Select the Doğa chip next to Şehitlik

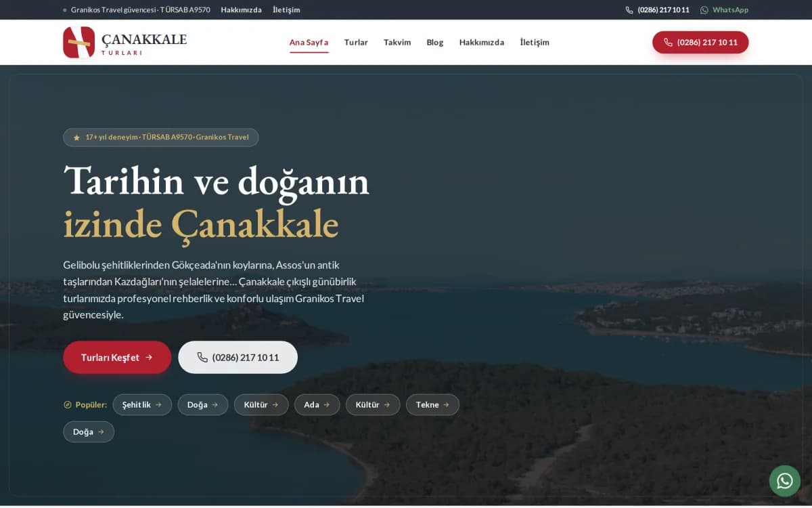[x=203, y=404]
